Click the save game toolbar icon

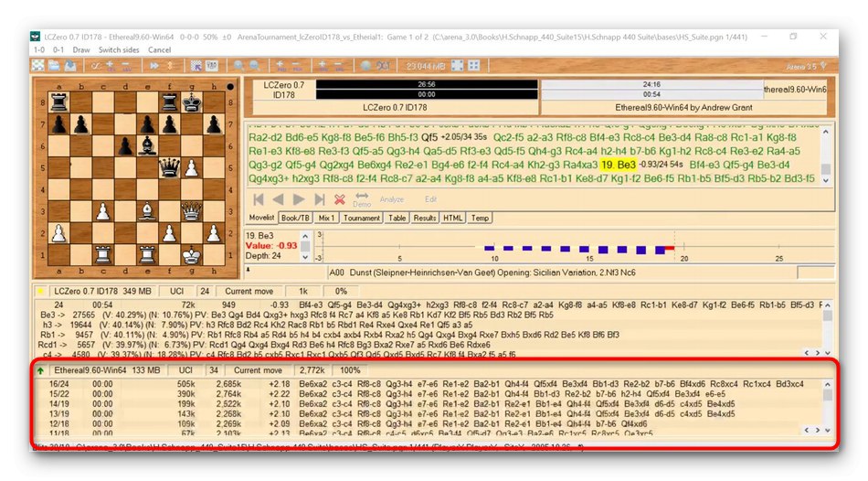tap(70, 66)
